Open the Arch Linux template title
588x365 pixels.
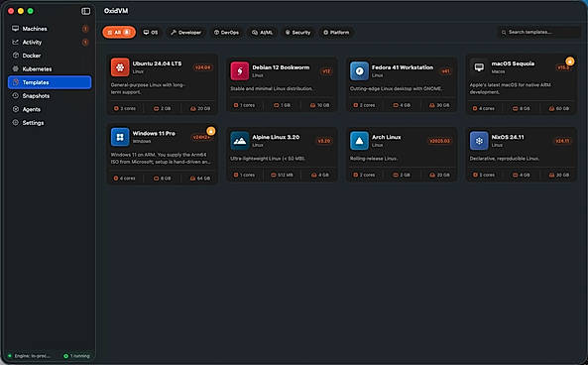[x=387, y=137]
